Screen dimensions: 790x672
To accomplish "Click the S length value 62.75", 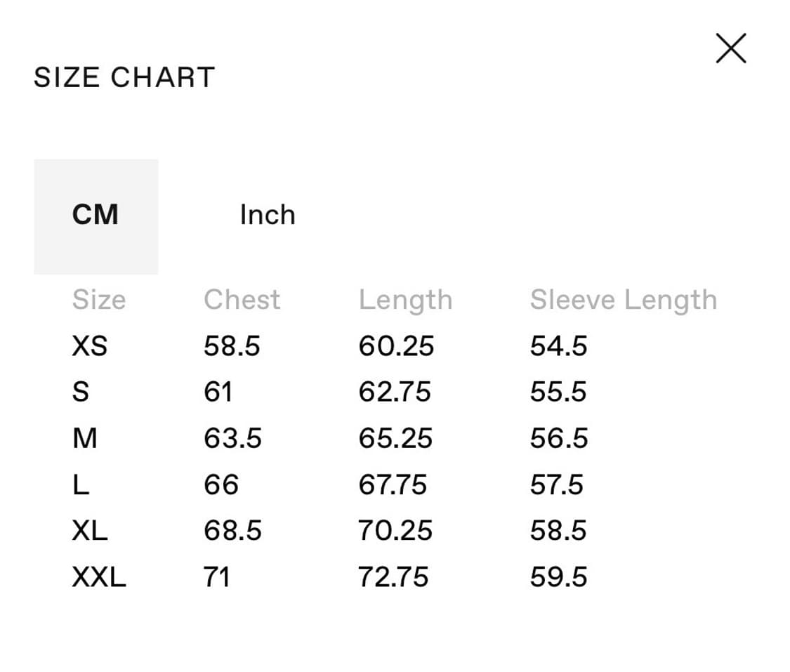I will [x=395, y=392].
